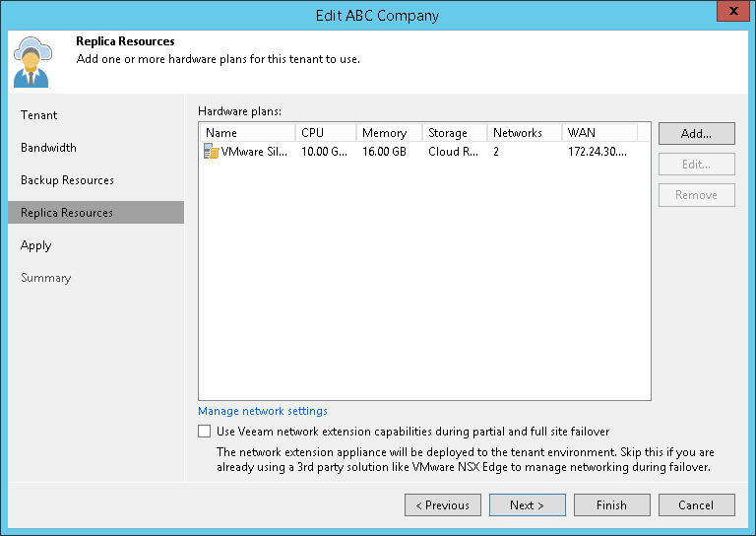The image size is (756, 536).
Task: Click the Networks column header
Action: pos(525,133)
